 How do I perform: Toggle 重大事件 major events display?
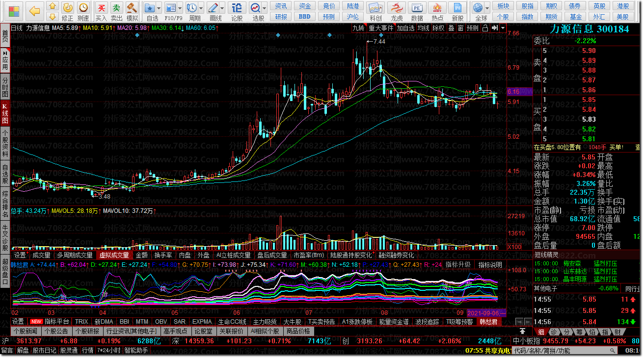pos(381,28)
